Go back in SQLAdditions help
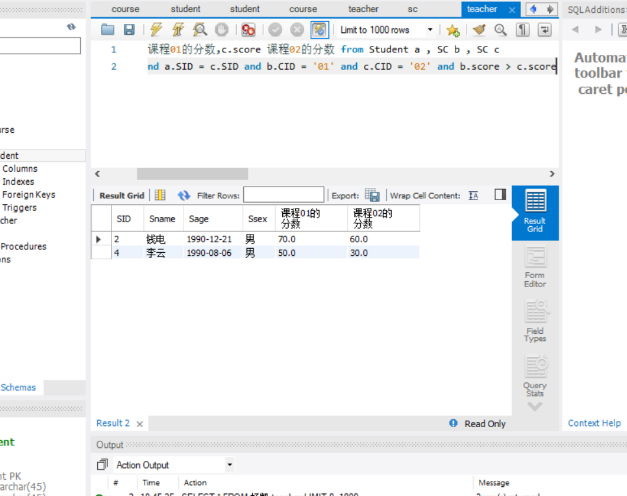This screenshot has height=496, width=627. [x=575, y=29]
